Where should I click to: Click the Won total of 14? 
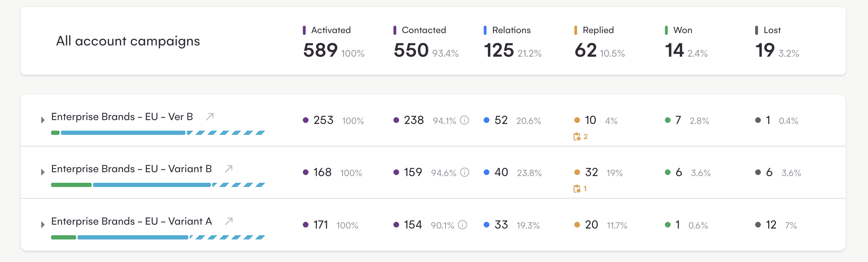click(674, 50)
